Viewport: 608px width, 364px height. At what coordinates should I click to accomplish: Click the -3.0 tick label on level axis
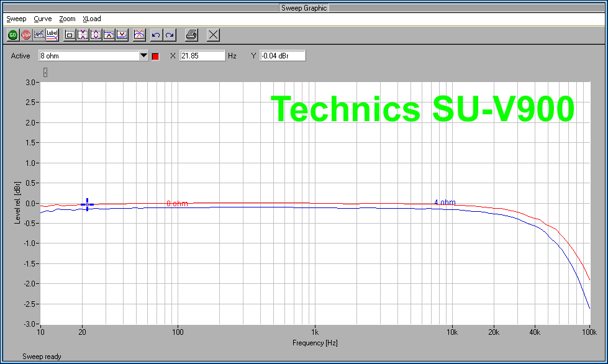pyautogui.click(x=29, y=324)
